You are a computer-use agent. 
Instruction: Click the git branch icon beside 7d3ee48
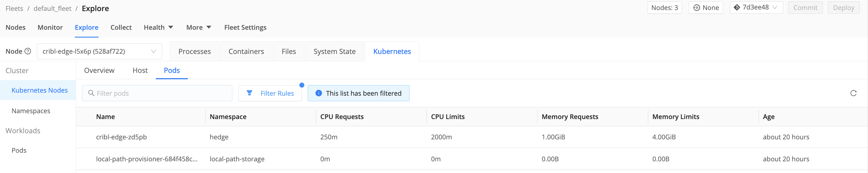[737, 8]
